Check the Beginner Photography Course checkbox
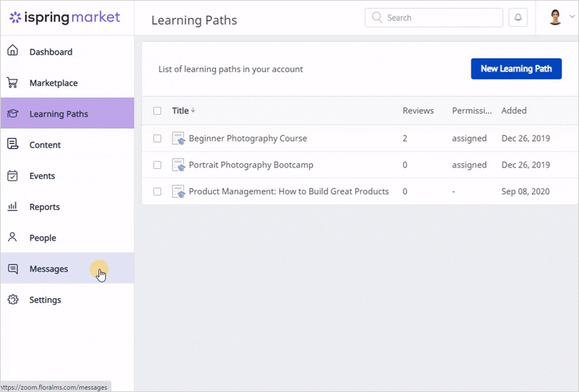The height and width of the screenshot is (392, 579). click(157, 139)
